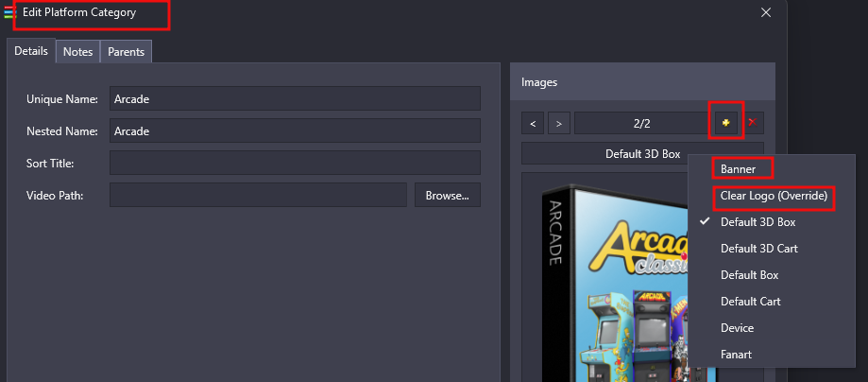Focus the Nested Name text field
This screenshot has height=382, width=868.
click(x=295, y=130)
